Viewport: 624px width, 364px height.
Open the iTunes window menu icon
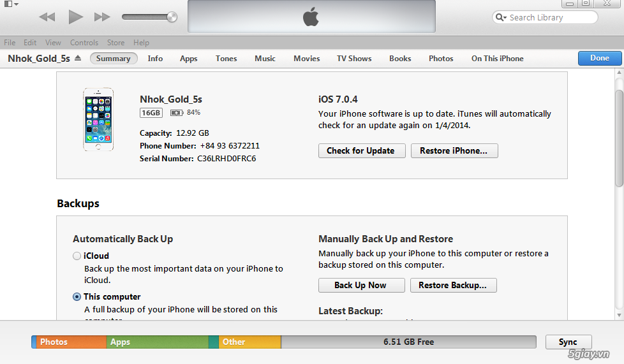pyautogui.click(x=11, y=4)
